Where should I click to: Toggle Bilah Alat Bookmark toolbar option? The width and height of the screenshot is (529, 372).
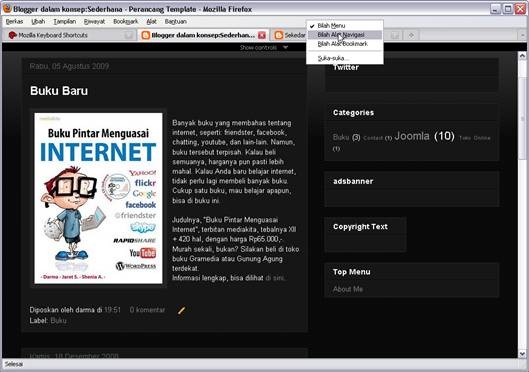[344, 44]
